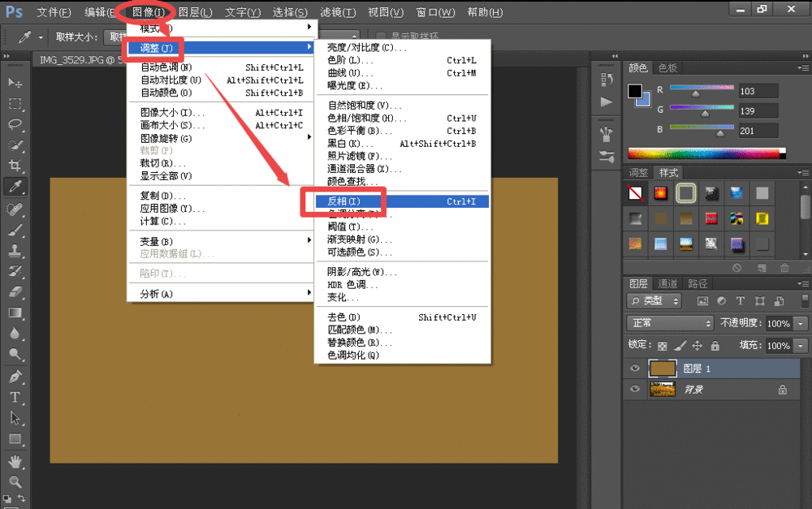Image resolution: width=812 pixels, height=509 pixels.
Task: Open the blend mode dropdown showing 正常
Action: [671, 323]
